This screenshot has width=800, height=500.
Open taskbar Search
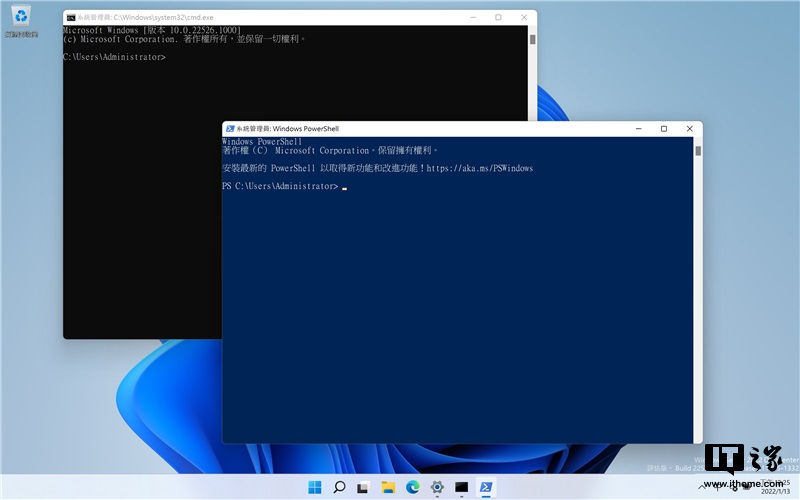339,487
